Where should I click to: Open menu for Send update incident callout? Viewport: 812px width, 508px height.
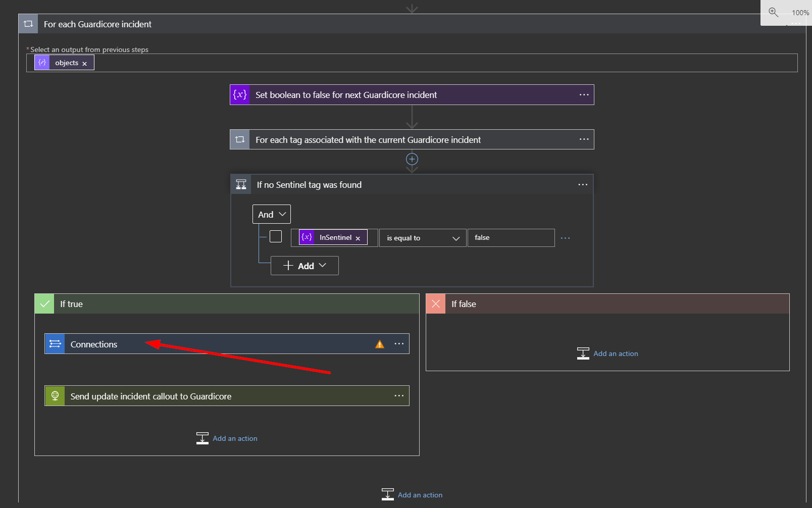pos(399,396)
